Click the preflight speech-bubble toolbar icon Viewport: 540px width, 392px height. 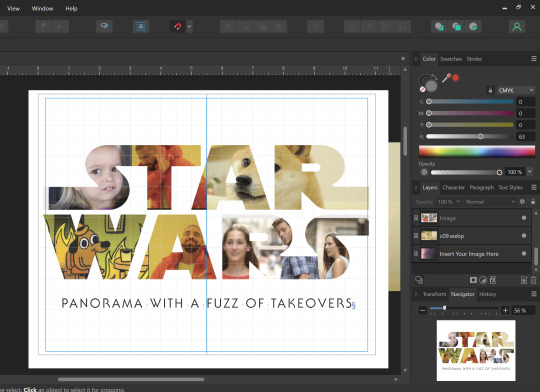[104, 27]
